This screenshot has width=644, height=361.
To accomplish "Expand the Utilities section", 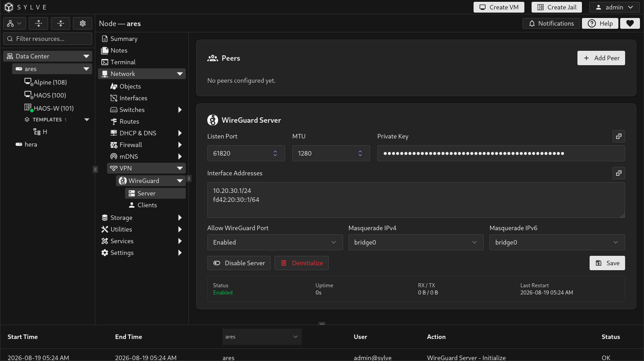I will [180, 229].
